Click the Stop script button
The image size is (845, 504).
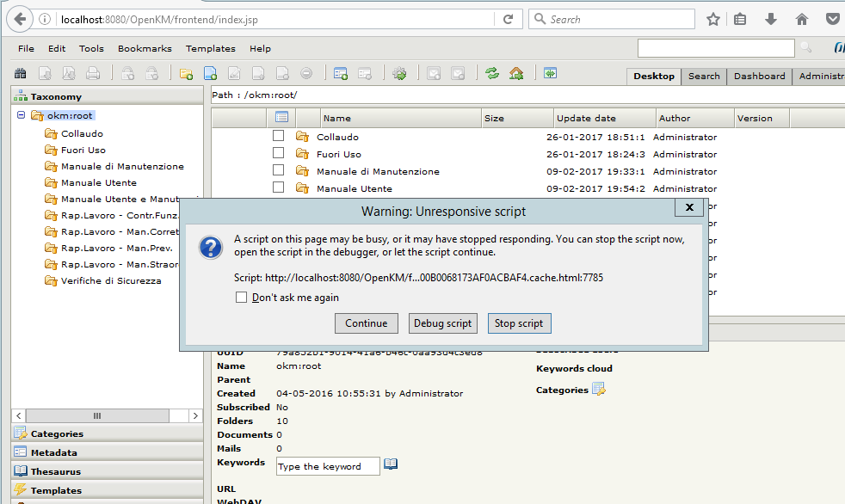(519, 323)
